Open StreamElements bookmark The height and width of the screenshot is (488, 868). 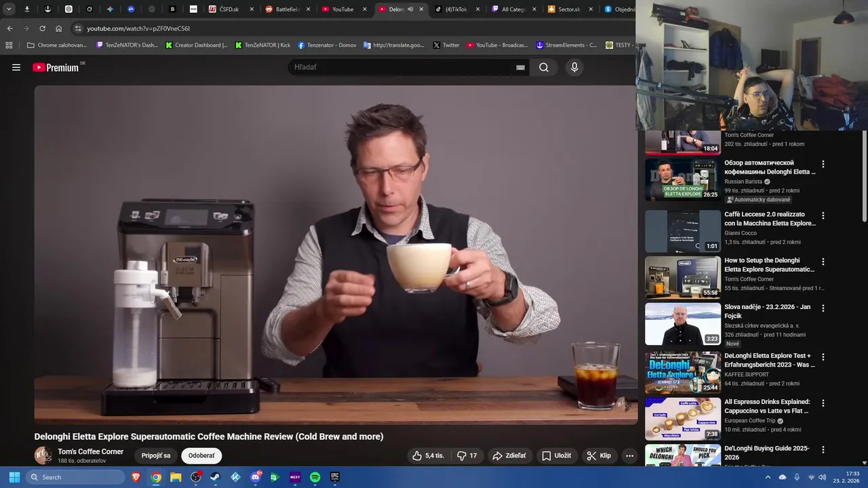click(x=566, y=45)
